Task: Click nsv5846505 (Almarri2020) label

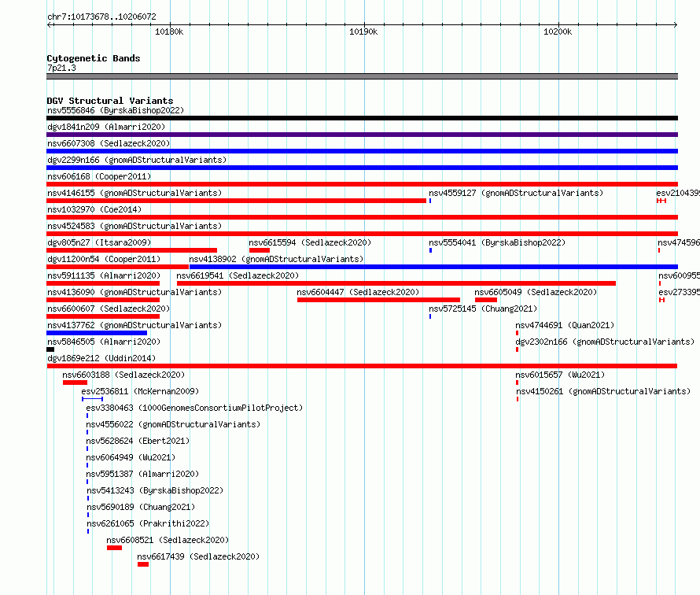Action: pos(104,342)
